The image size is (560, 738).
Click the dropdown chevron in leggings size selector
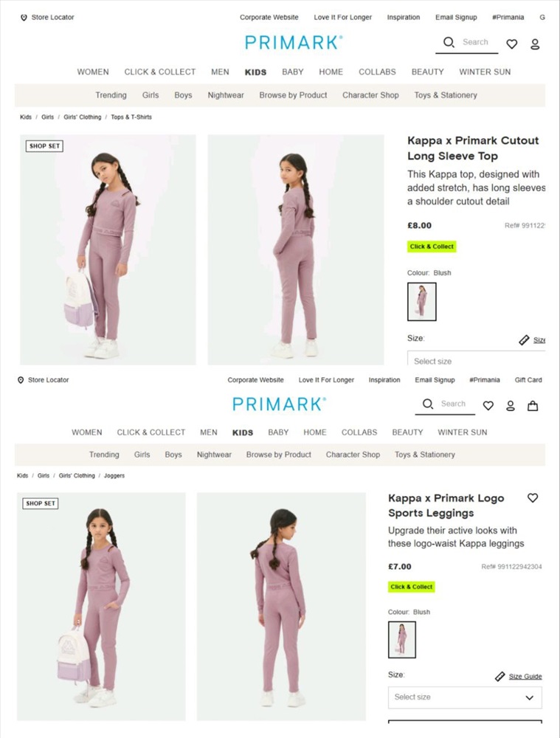(530, 697)
